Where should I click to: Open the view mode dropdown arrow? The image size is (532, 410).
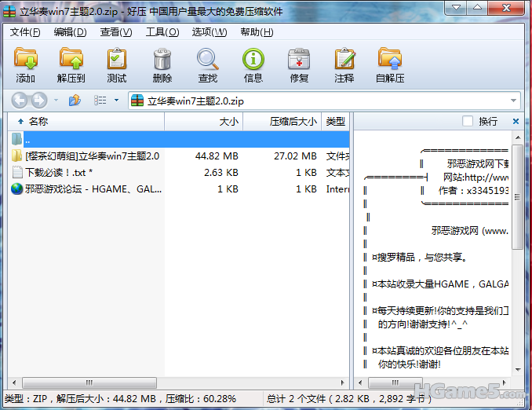click(116, 101)
